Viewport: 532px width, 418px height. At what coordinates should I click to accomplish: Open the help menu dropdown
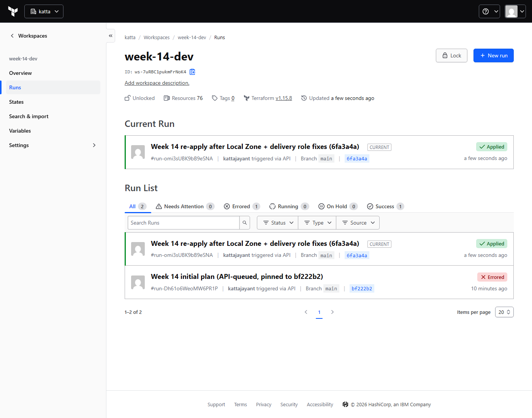point(489,11)
